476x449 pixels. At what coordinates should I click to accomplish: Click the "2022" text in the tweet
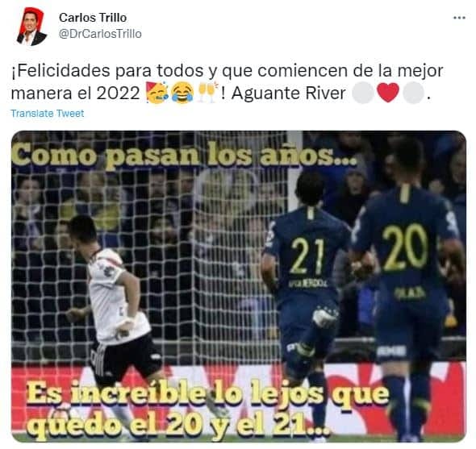118,94
